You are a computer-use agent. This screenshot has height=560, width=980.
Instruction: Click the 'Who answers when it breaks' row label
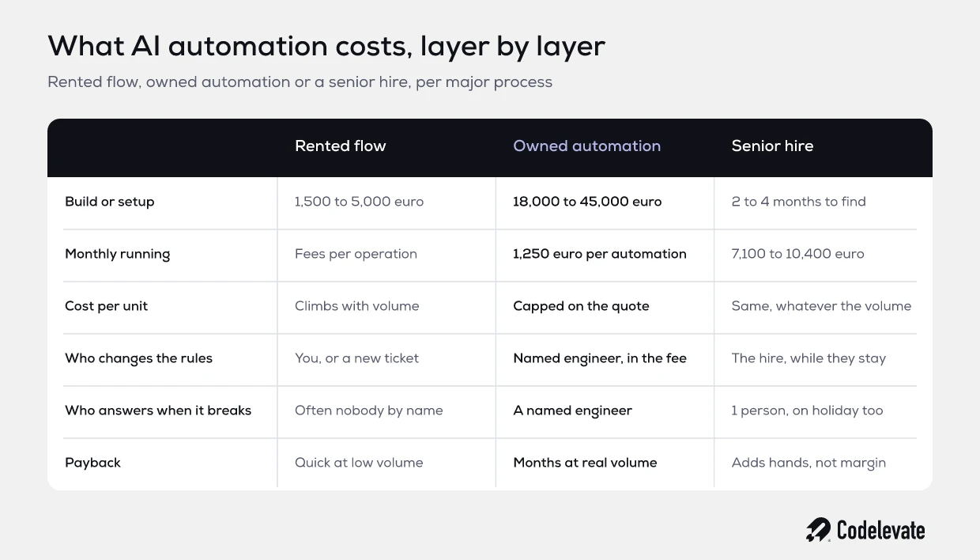coord(158,411)
